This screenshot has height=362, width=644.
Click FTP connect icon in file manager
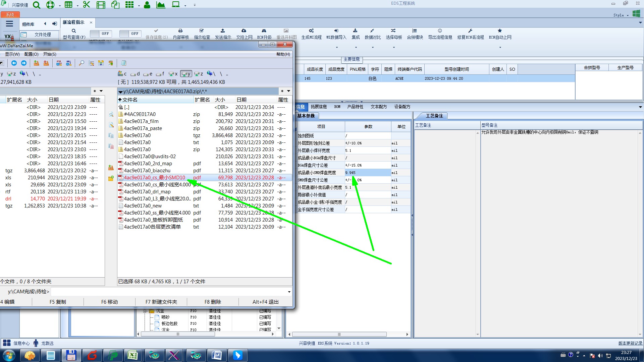point(59,63)
